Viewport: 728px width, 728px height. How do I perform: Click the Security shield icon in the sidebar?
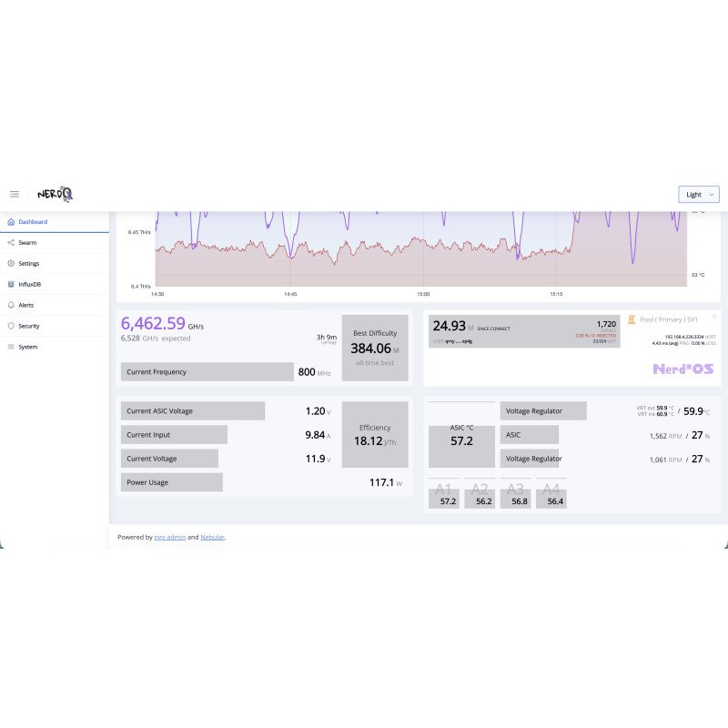point(11,326)
